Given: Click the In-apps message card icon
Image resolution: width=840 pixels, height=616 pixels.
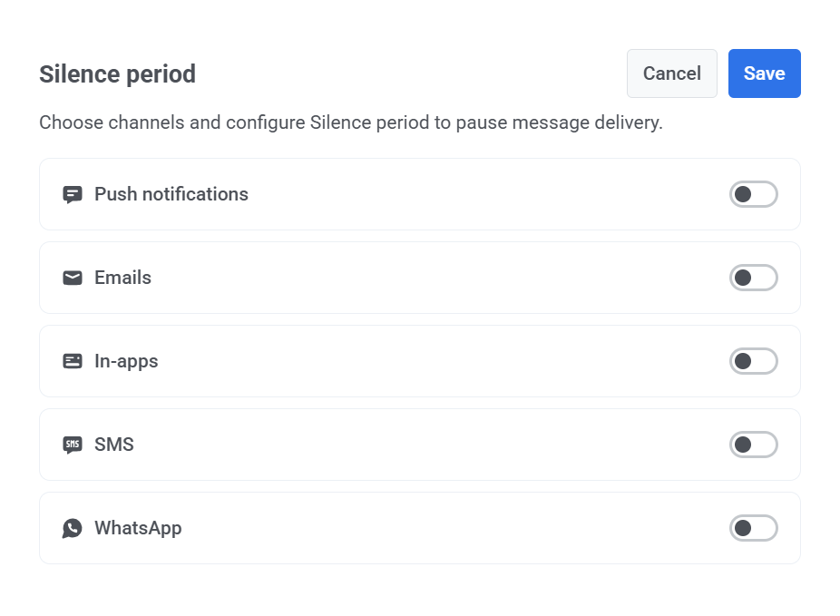Looking at the screenshot, I should click(x=73, y=361).
